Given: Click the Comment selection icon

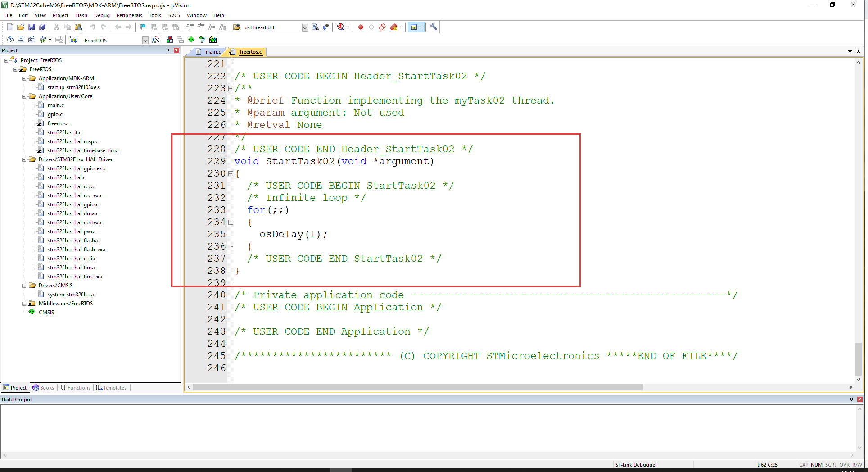Looking at the screenshot, I should (212, 27).
